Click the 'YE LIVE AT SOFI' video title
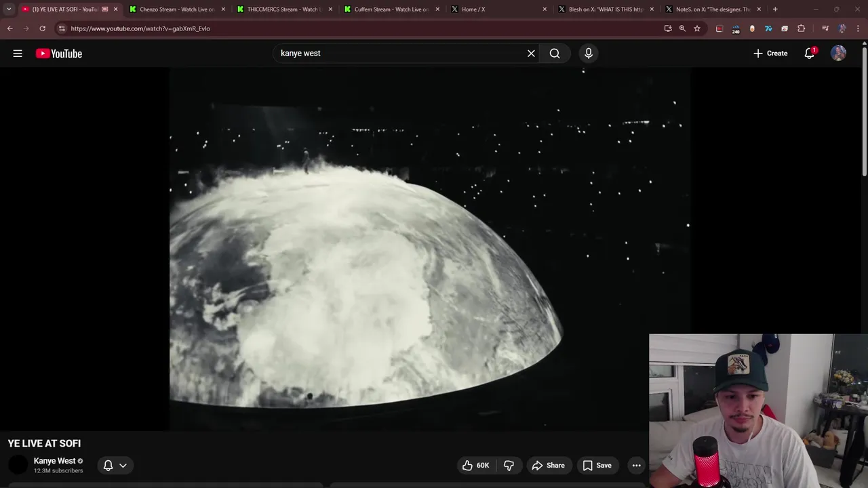Screen dimensions: 868x488 44,443
